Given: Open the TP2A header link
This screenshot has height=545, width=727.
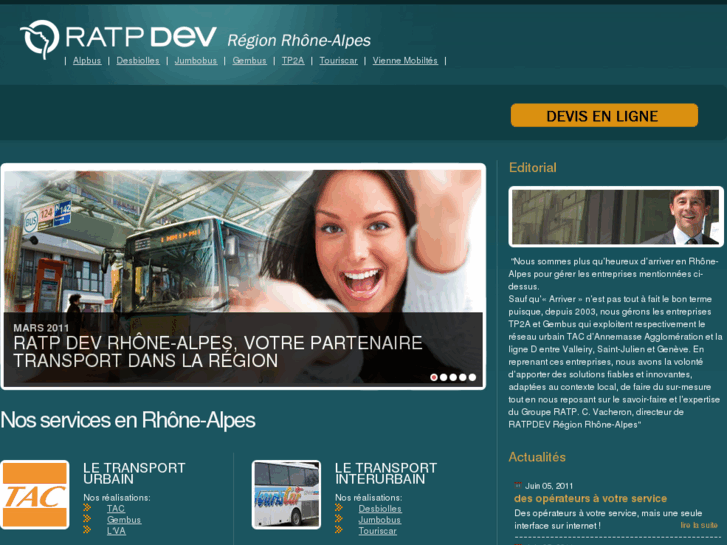Looking at the screenshot, I should 293,61.
